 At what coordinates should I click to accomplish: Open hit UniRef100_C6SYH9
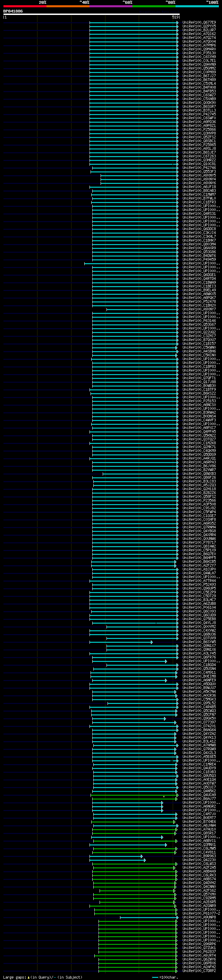(x=199, y=57)
